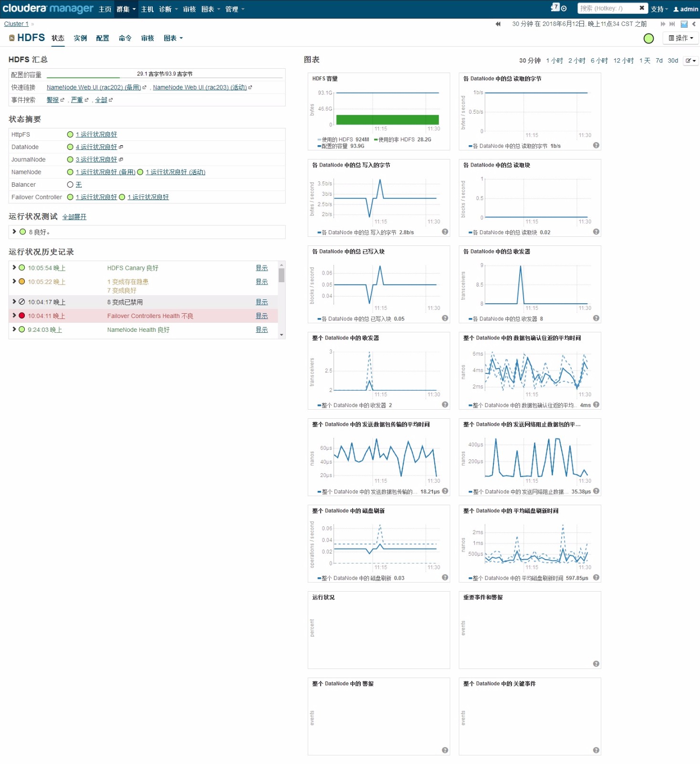The image size is (700, 764).
Task: Open help for 整个 DataNode 收发器 chart
Action: 445,404
